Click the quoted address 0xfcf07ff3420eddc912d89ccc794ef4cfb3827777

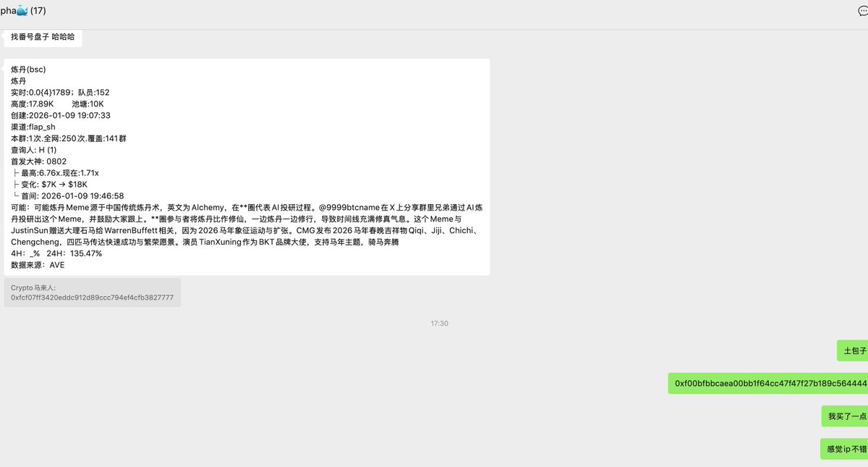click(x=92, y=298)
